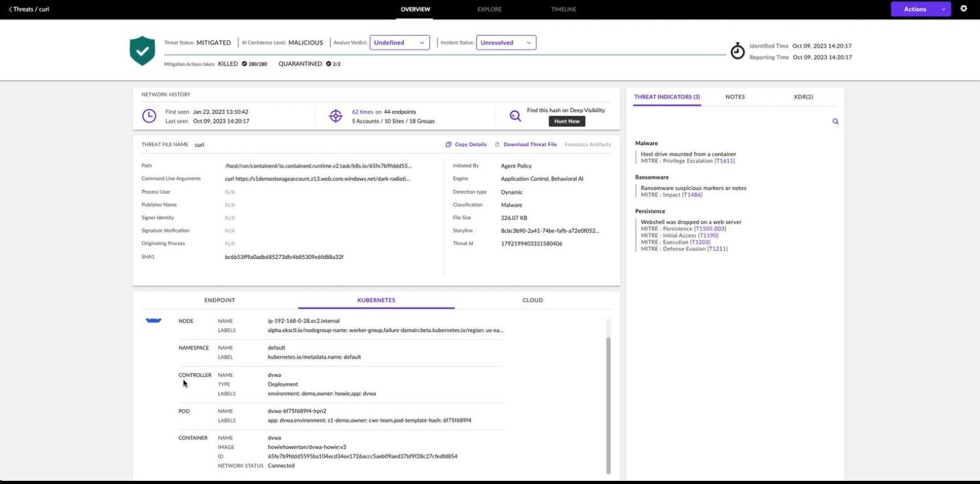Click the stopwatch icon near Identified Time

738,50
